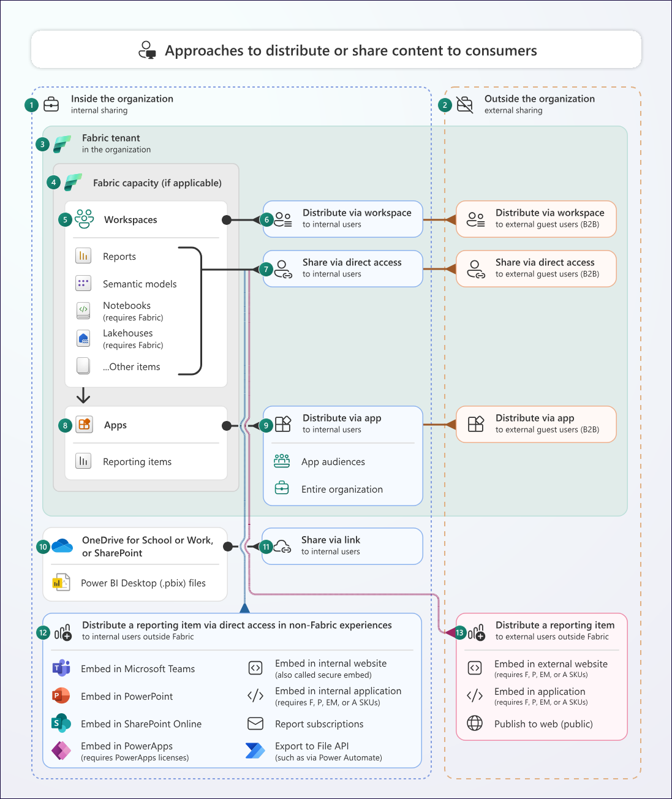Click the App audiences group icon

[282, 461]
